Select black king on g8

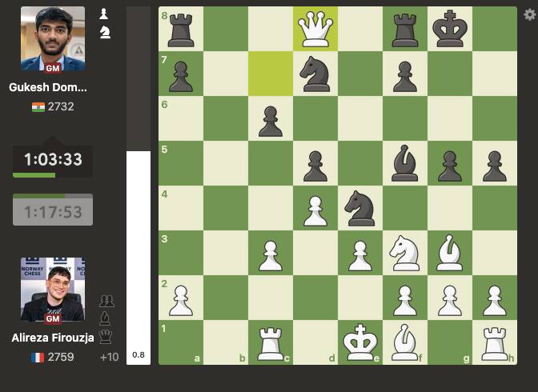point(450,29)
